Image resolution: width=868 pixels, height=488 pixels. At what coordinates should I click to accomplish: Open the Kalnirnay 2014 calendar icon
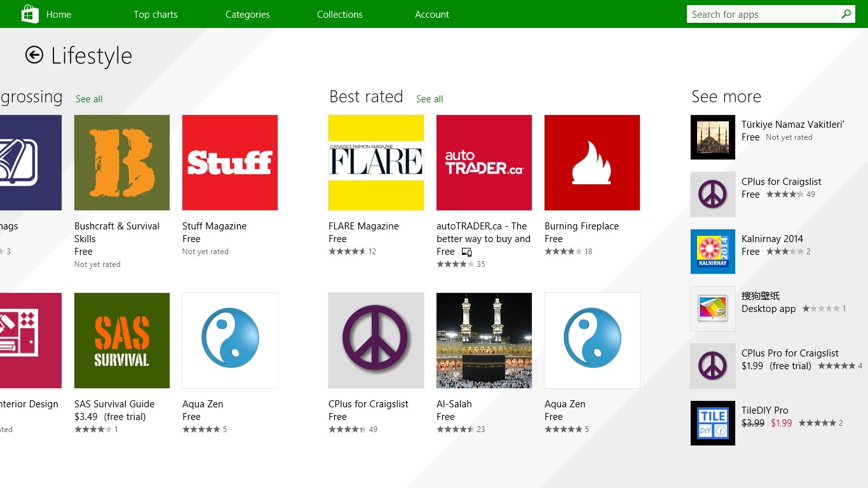(x=713, y=252)
